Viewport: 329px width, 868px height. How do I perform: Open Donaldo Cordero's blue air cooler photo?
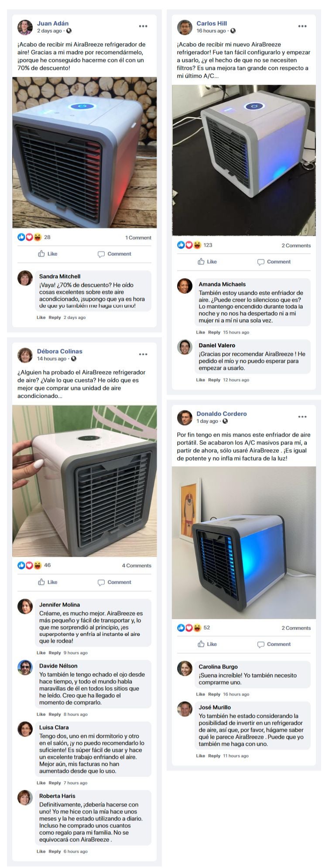point(243,543)
